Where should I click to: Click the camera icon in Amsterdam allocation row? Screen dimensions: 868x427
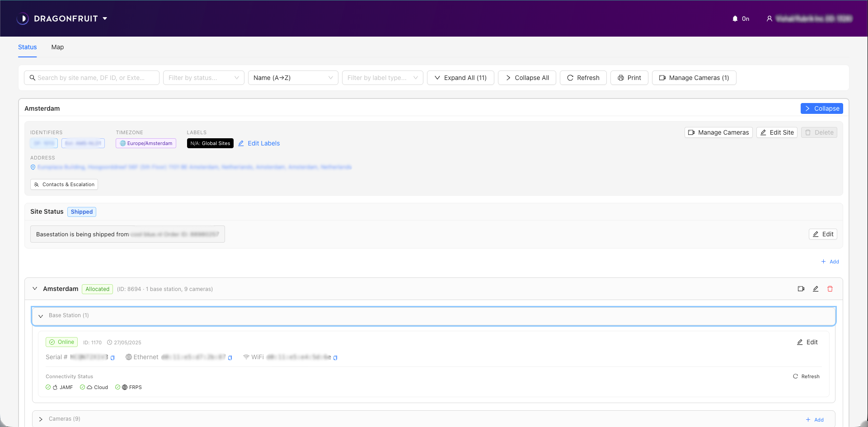tap(801, 289)
